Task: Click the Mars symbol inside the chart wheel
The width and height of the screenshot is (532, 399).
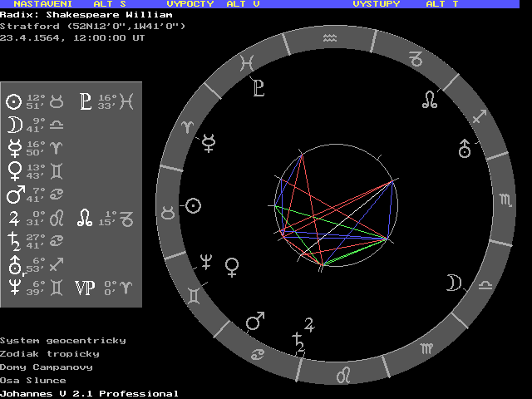Action: click(x=256, y=320)
